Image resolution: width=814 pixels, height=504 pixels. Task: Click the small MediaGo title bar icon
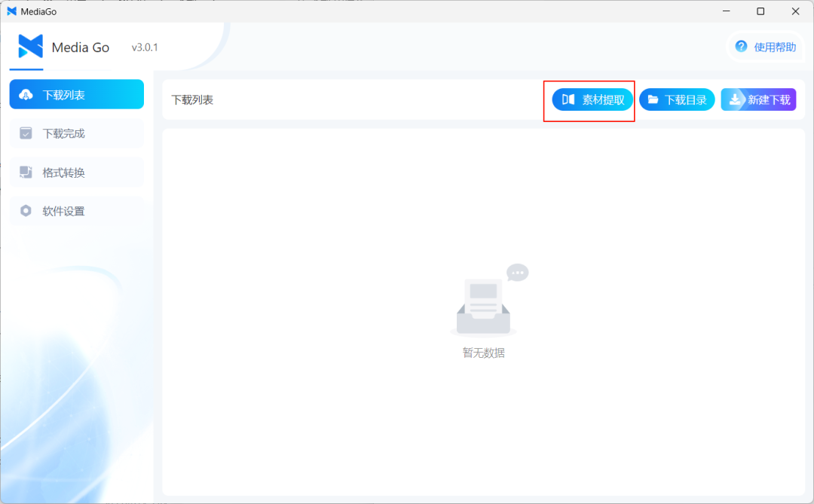[x=11, y=11]
